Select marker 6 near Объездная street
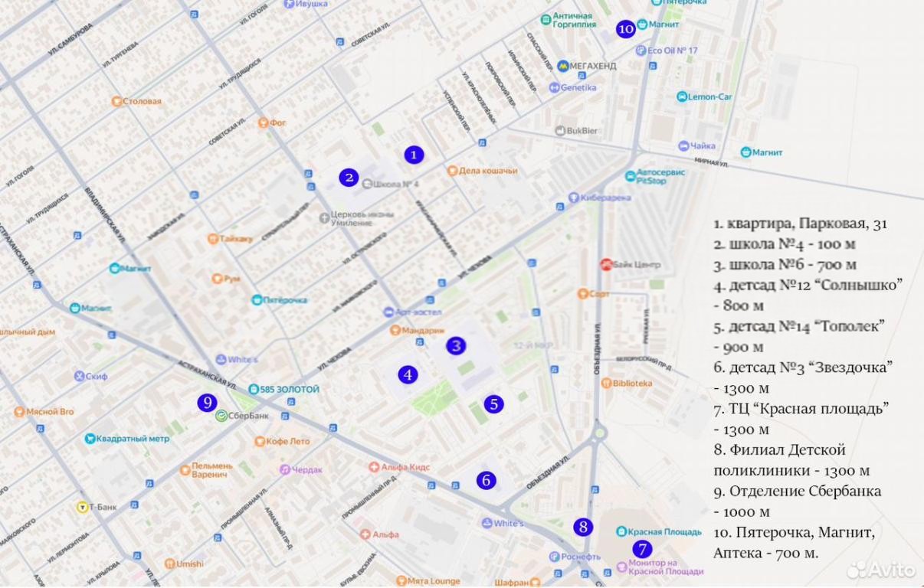Screen dimensions: 924x588 tap(486, 480)
